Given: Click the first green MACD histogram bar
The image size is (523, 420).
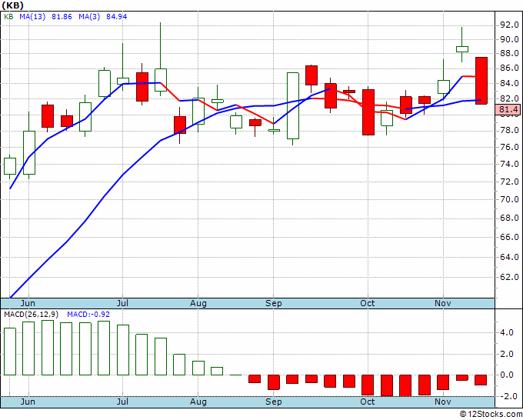Looking at the screenshot, I should [10, 352].
